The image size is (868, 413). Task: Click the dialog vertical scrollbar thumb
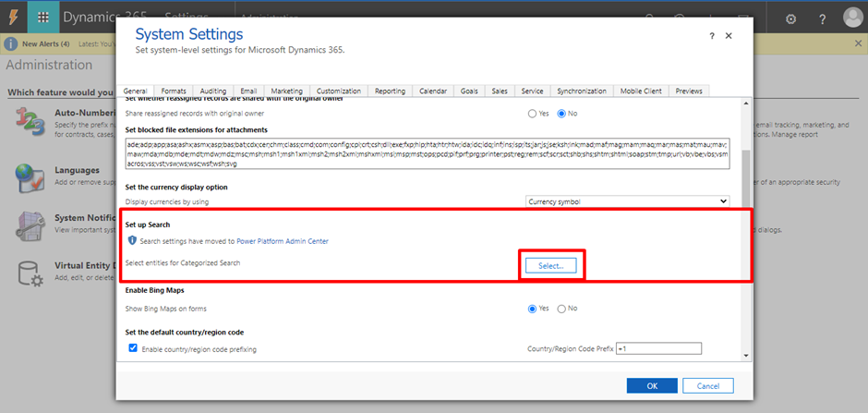point(746,177)
